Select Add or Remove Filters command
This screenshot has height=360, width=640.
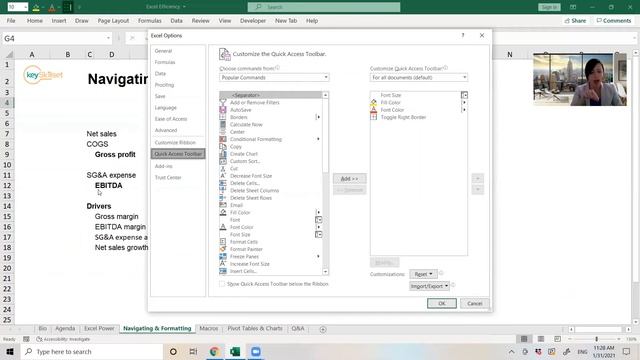tap(271, 102)
